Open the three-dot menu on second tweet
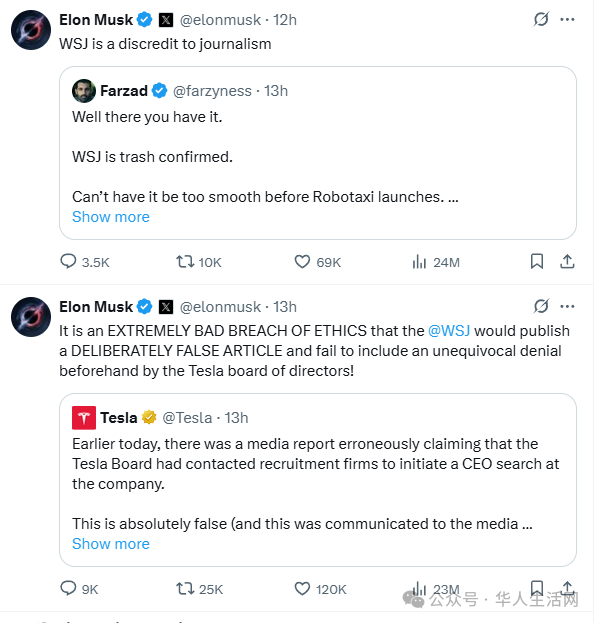 pyautogui.click(x=567, y=306)
